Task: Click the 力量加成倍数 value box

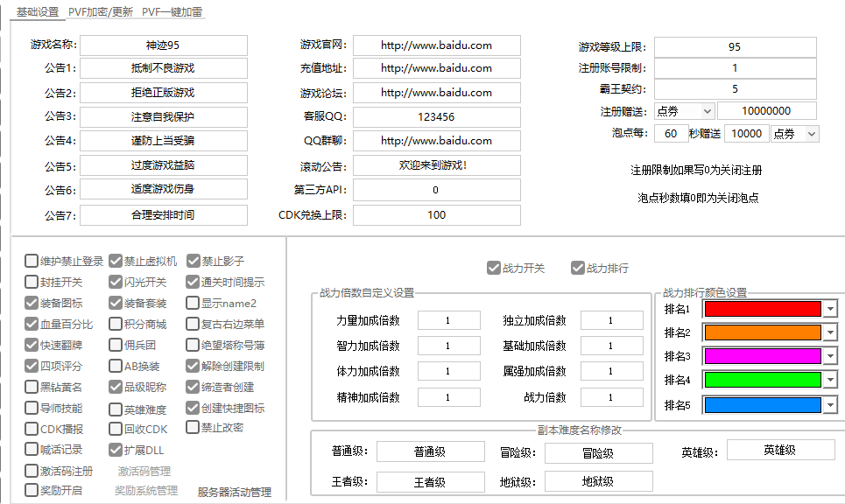Action: pyautogui.click(x=448, y=321)
